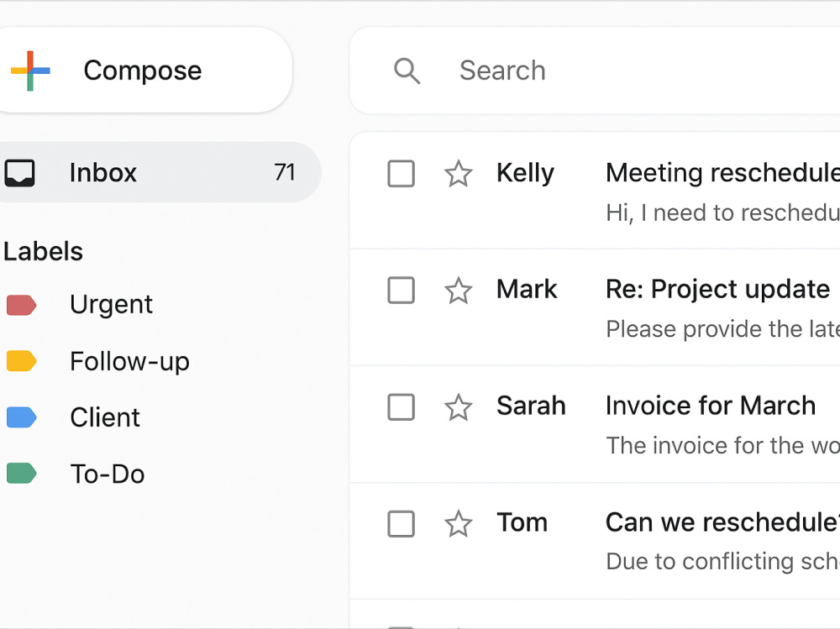The height and width of the screenshot is (629, 840).
Task: Open the Follow-up label
Action: 129,361
